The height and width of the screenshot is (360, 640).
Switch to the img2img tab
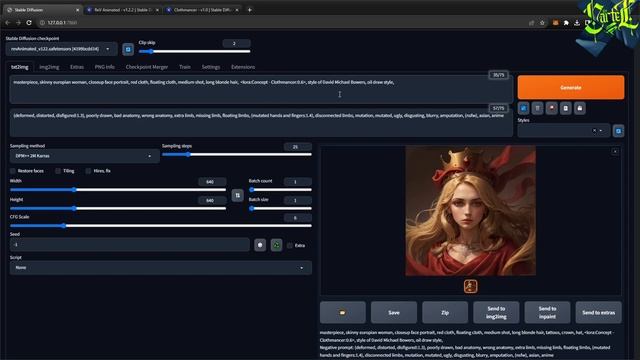[x=49, y=67]
